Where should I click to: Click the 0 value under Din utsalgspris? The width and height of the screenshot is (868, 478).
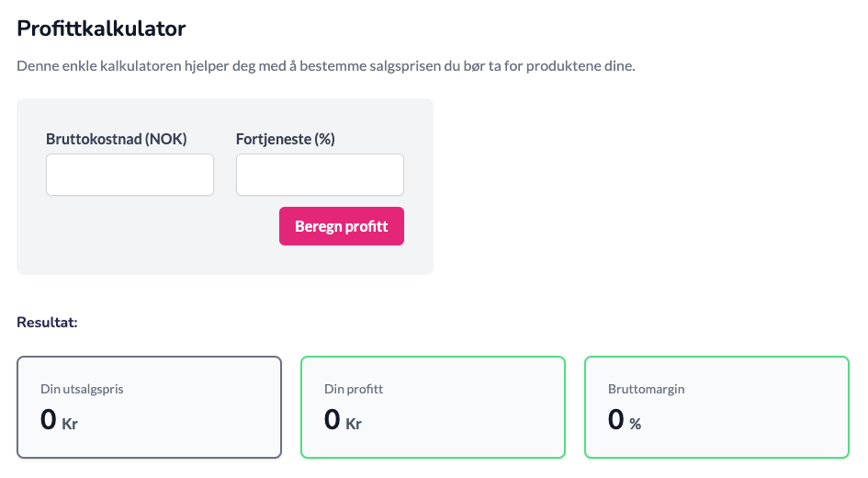point(49,420)
